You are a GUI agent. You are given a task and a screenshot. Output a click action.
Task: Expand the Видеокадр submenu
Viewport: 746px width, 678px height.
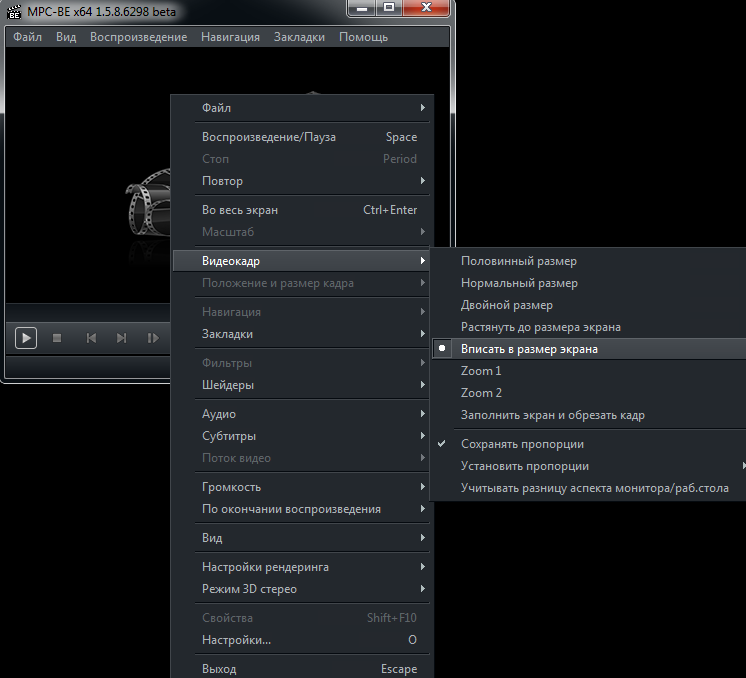pyautogui.click(x=301, y=261)
